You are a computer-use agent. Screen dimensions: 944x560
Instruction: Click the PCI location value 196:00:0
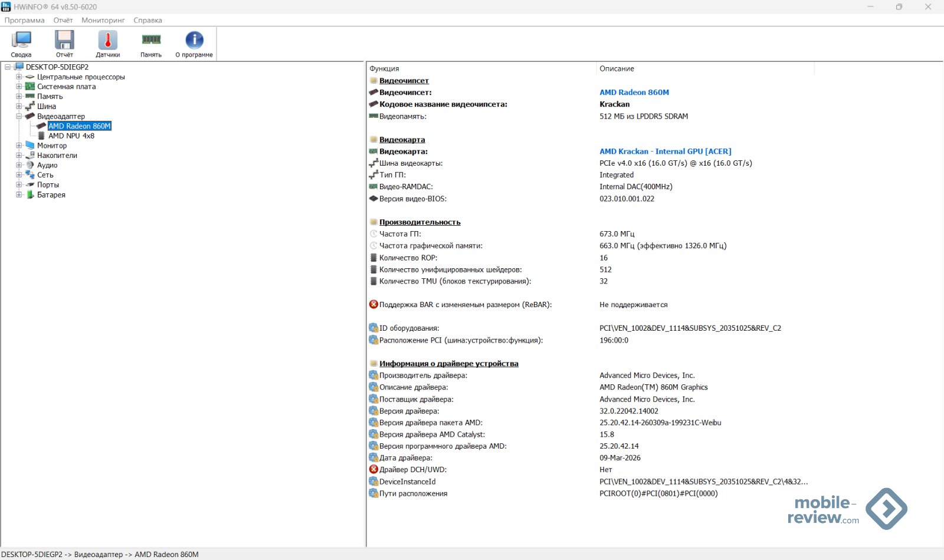click(x=614, y=340)
